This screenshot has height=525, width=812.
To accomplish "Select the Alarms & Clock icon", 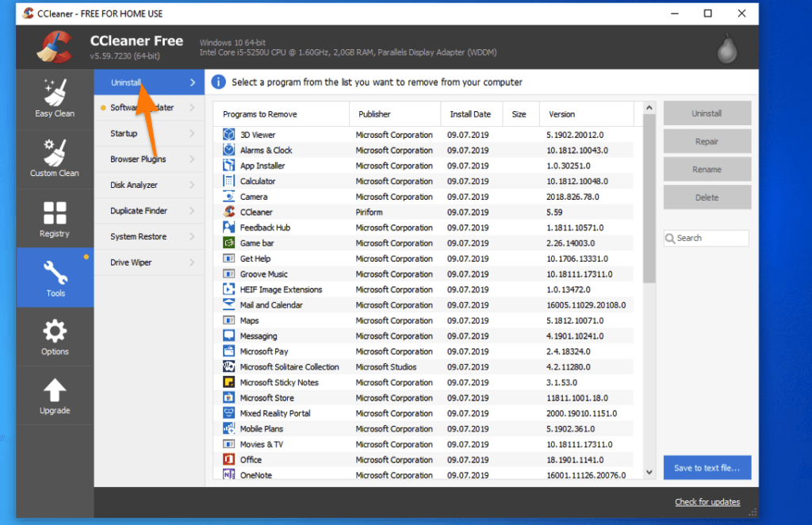I will point(229,150).
